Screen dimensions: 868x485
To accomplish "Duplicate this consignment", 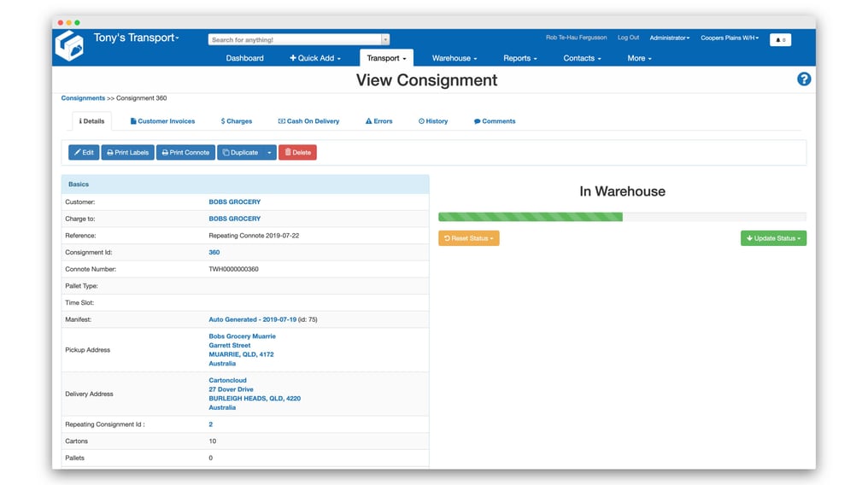I will [x=239, y=152].
